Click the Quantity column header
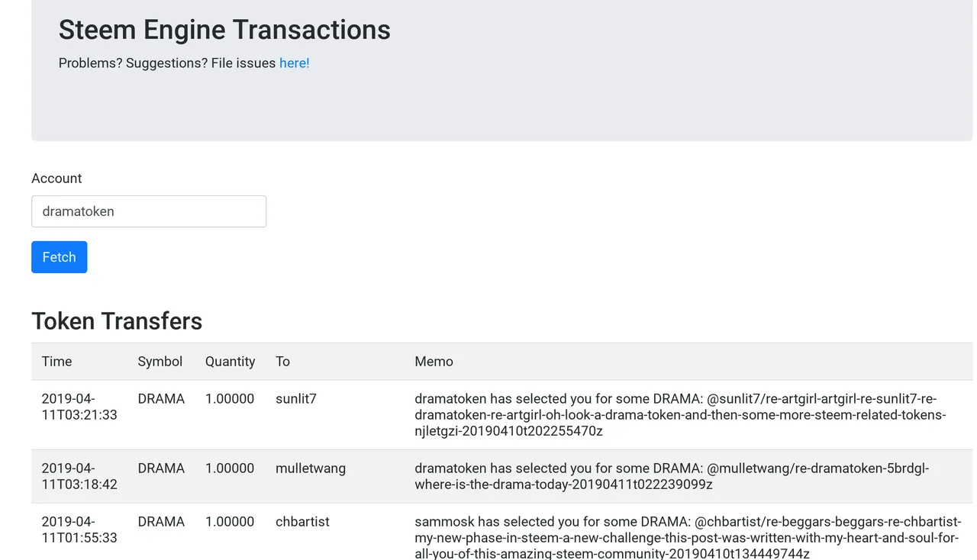The image size is (977, 560). 230,362
